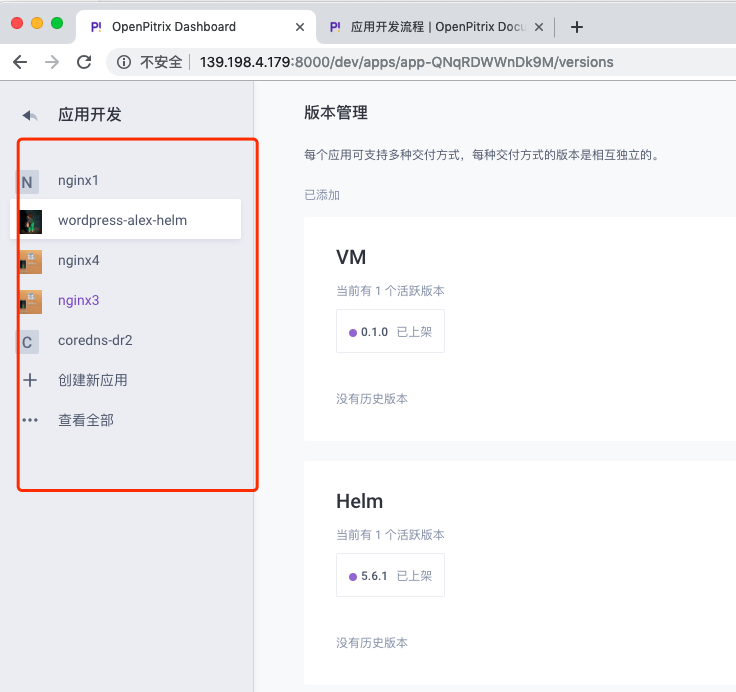Click the 每个应用可支持多种交付方式 description text
The width and height of the screenshot is (736, 692).
pos(481,155)
